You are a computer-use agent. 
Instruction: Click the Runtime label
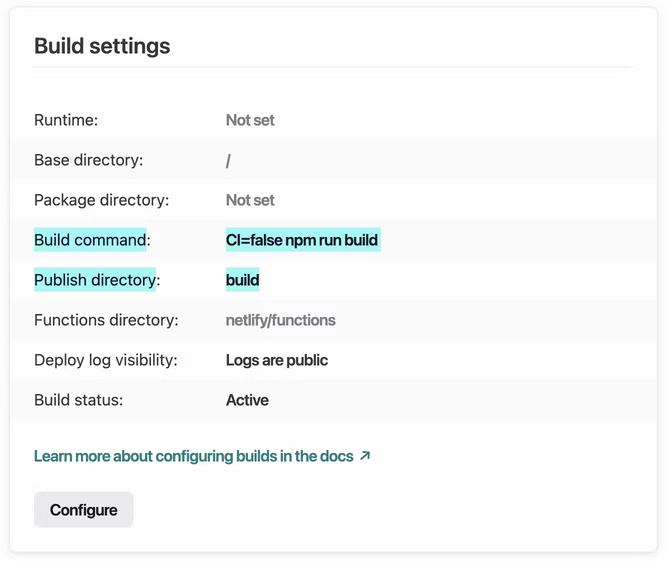(x=66, y=120)
